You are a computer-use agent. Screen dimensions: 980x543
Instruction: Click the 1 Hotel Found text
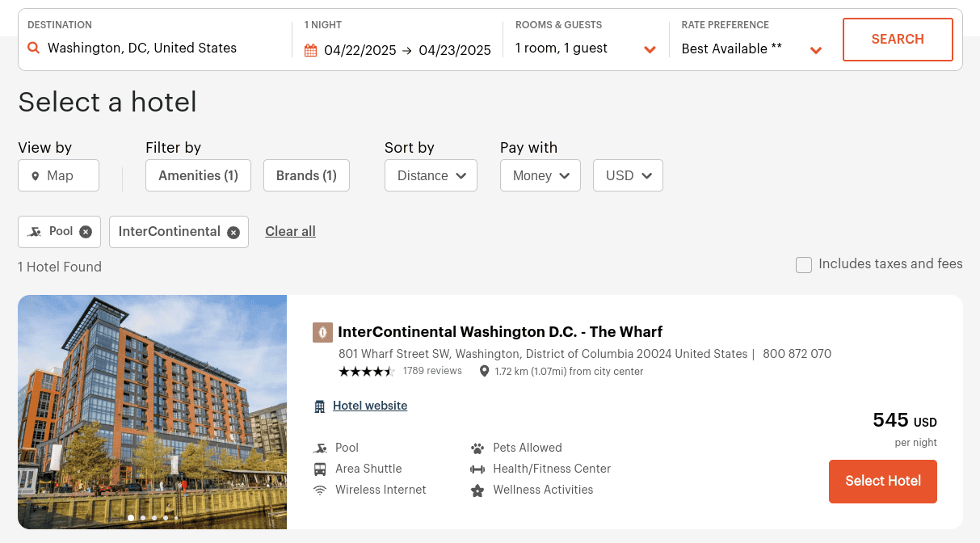tap(60, 267)
